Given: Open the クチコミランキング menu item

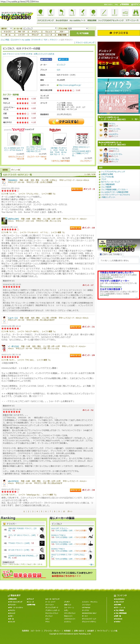Looking at the screenshot, I should point(45,21).
